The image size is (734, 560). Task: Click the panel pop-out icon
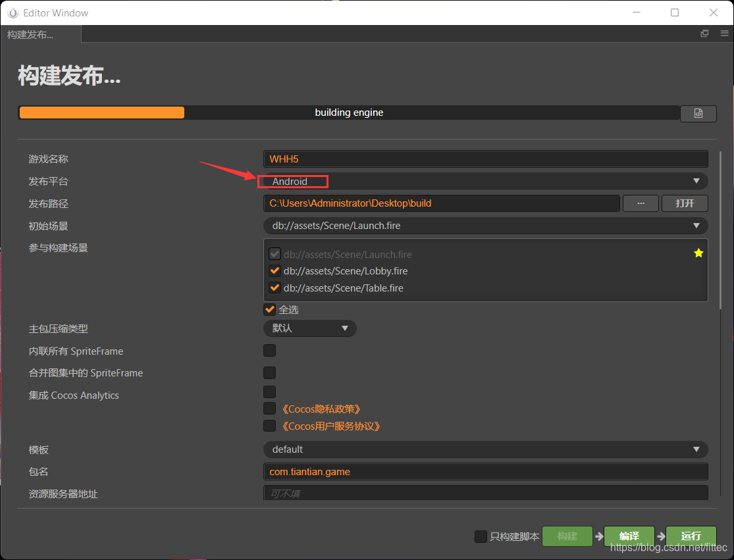pyautogui.click(x=704, y=34)
